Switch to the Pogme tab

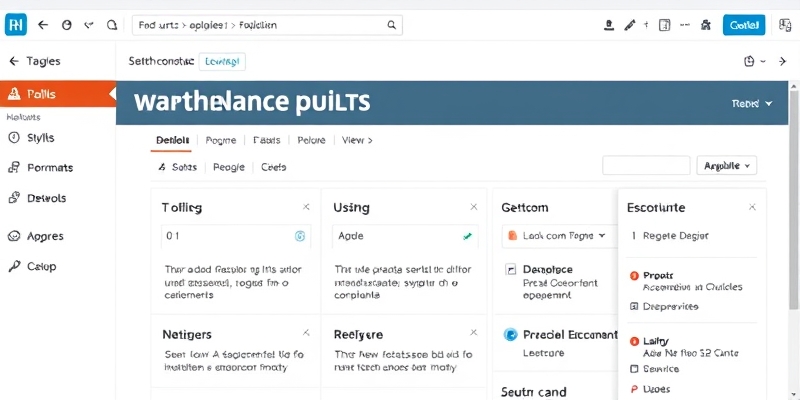point(221,140)
